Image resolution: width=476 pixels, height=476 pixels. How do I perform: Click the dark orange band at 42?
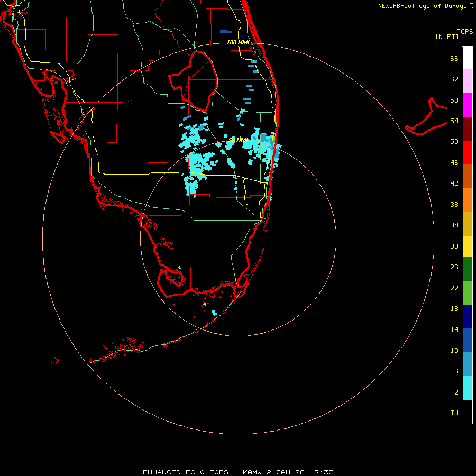[467, 176]
